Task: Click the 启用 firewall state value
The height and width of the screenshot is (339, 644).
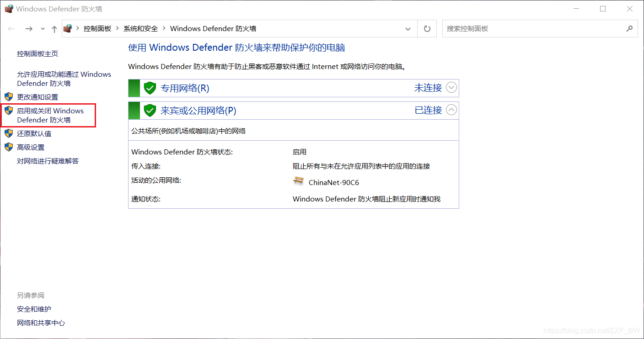Action: (300, 152)
